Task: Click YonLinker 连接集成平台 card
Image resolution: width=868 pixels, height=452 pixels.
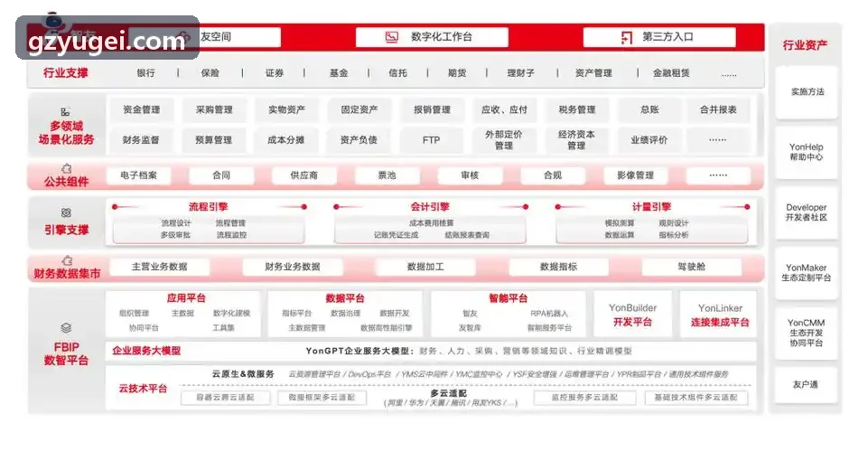Action: [x=720, y=315]
